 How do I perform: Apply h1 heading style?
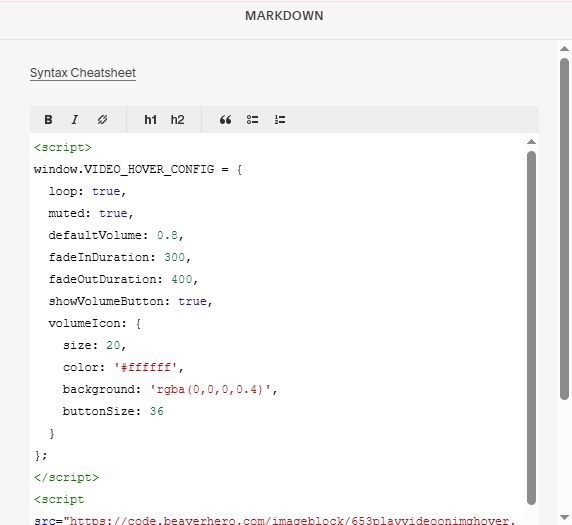click(150, 120)
